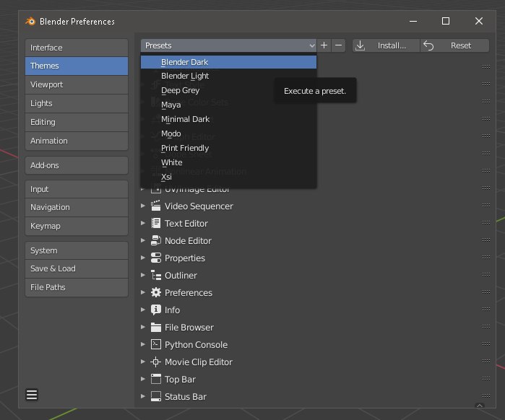Expand the Node Editor theme section
The image size is (505, 420).
tap(143, 240)
